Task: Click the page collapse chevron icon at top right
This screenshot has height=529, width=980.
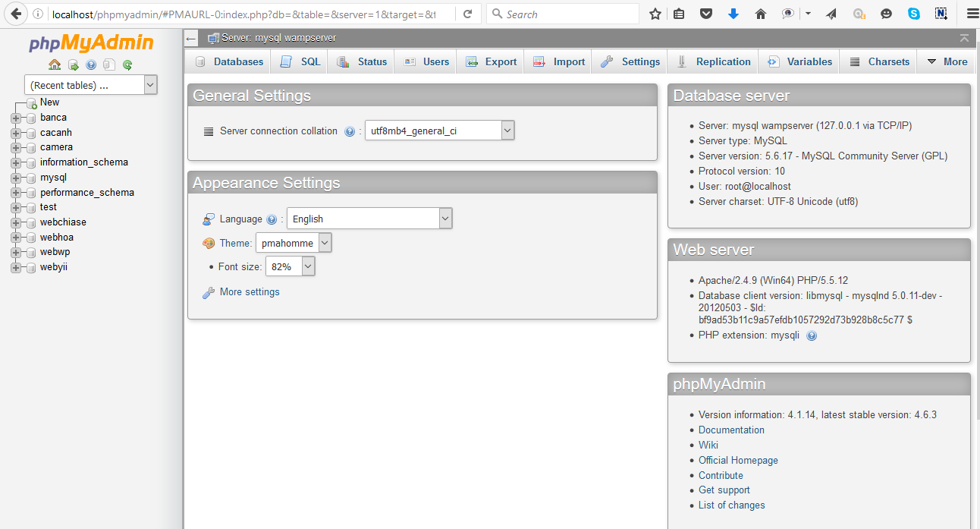Action: point(964,38)
